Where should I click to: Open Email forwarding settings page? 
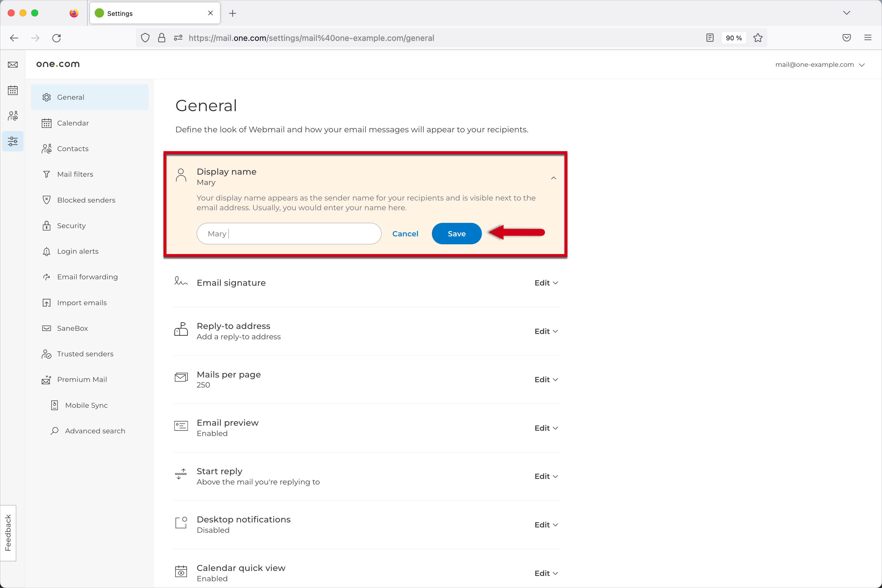click(87, 277)
